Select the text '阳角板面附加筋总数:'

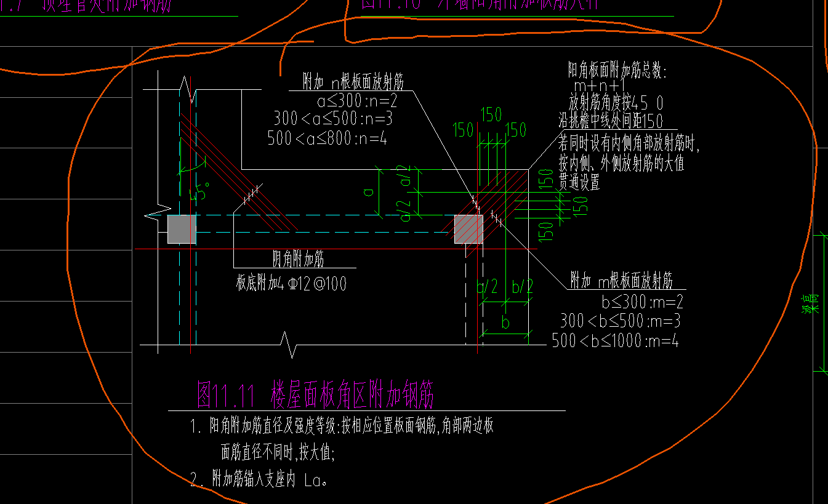pos(617,71)
